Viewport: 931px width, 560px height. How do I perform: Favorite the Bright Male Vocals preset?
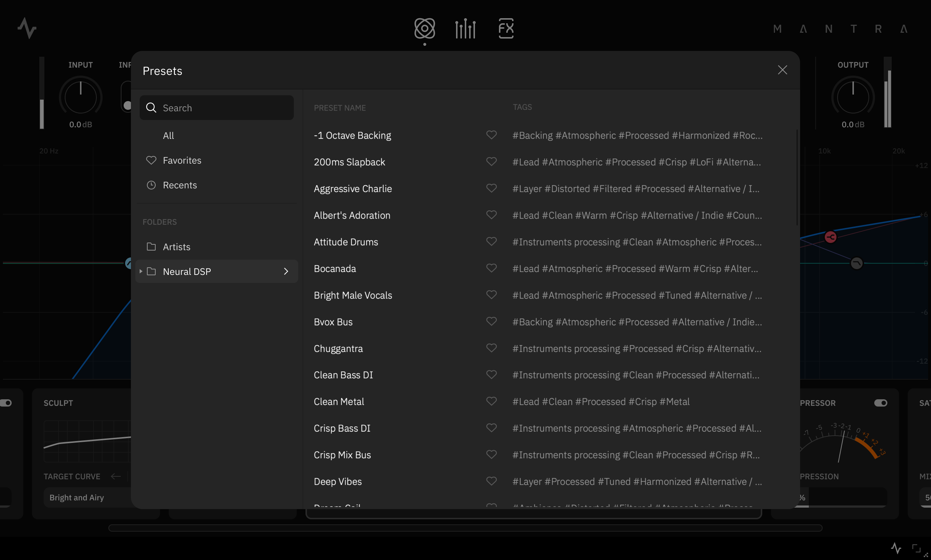coord(491,294)
